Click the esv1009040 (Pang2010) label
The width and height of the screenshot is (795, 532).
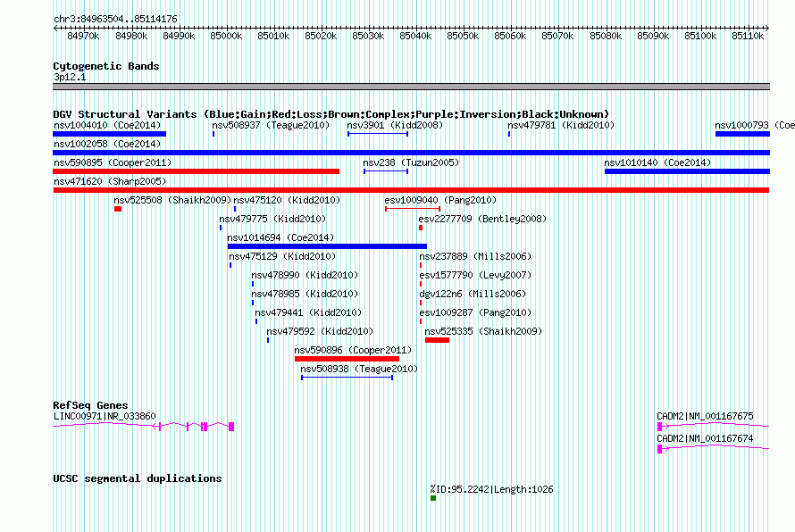tap(440, 200)
